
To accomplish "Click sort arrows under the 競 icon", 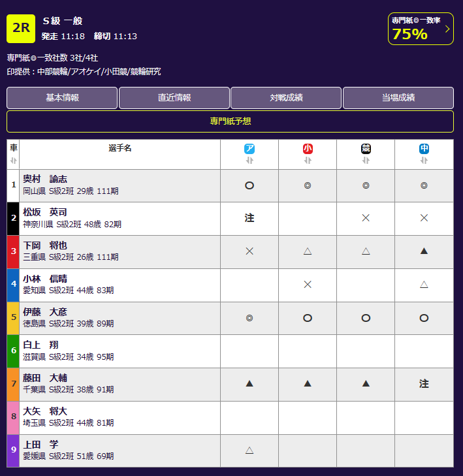I will pyautogui.click(x=366, y=161).
